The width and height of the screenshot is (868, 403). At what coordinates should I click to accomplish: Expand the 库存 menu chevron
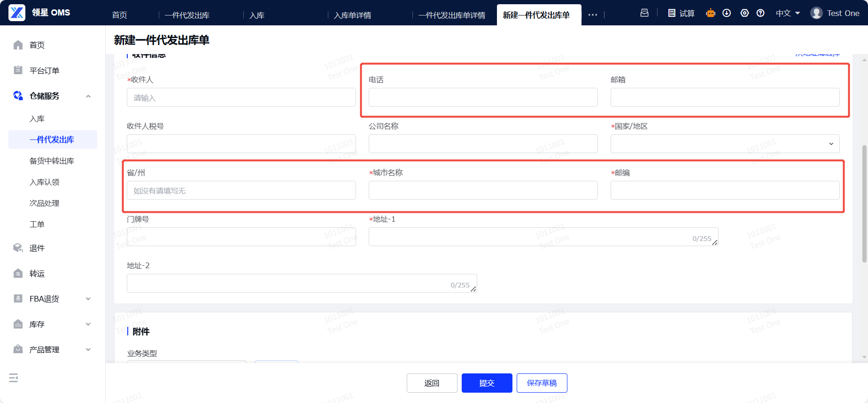88,324
